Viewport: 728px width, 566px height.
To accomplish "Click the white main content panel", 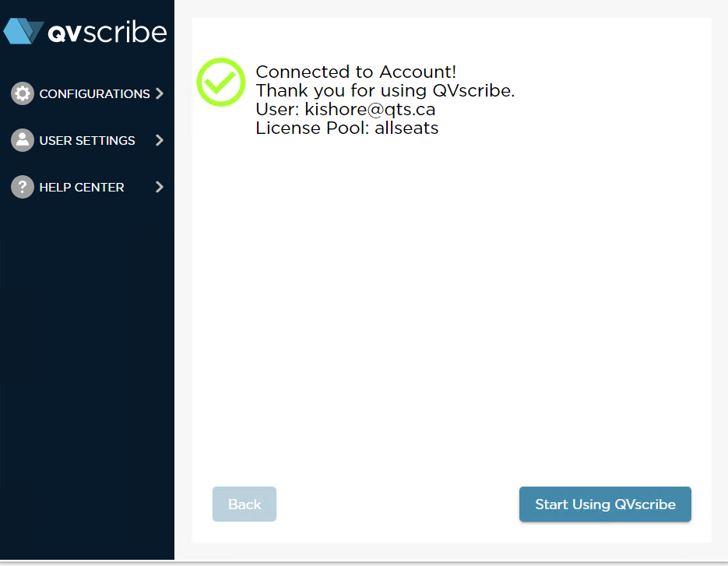I will point(452,311).
